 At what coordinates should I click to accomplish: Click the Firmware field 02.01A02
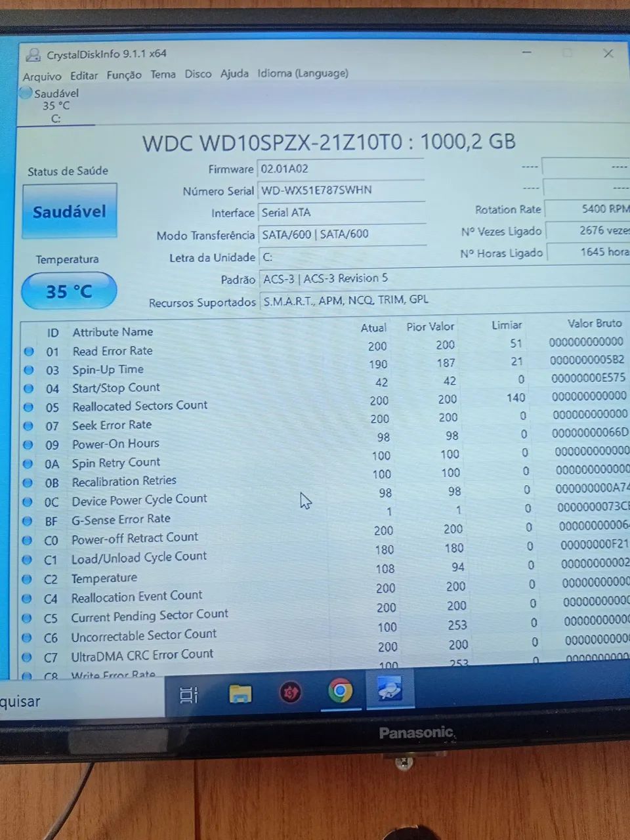pyautogui.click(x=341, y=169)
